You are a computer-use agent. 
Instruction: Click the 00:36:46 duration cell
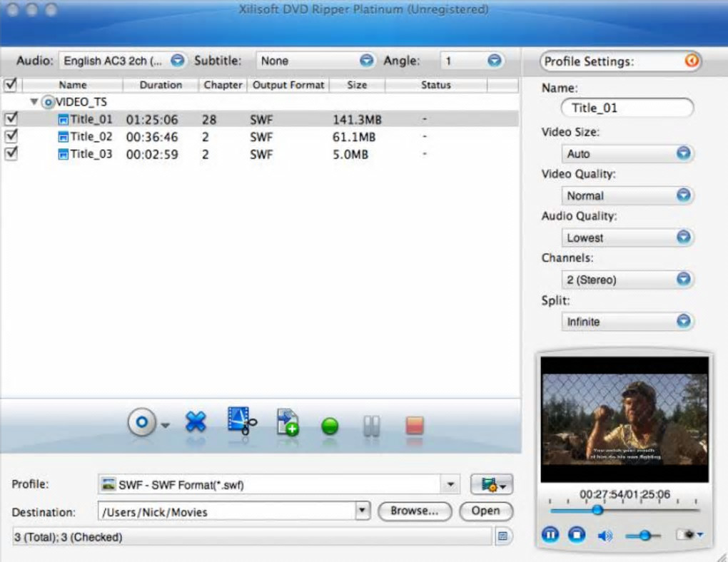click(x=152, y=137)
